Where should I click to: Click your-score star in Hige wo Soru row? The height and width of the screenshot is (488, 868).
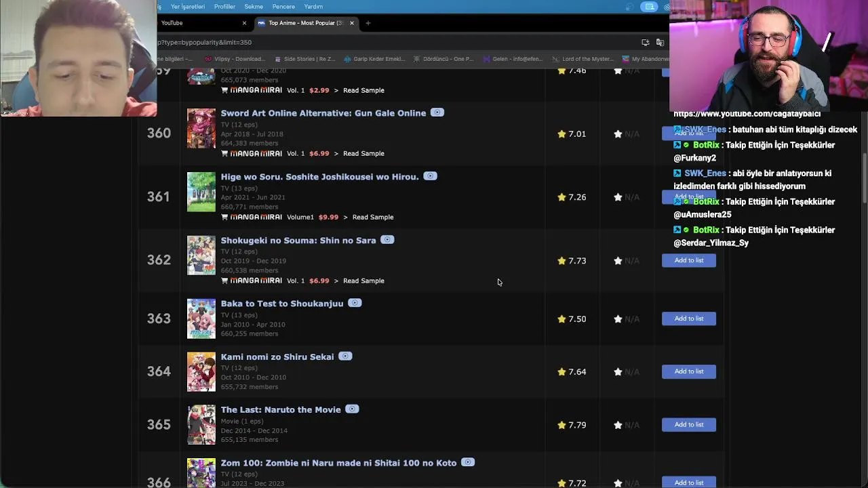(x=618, y=197)
